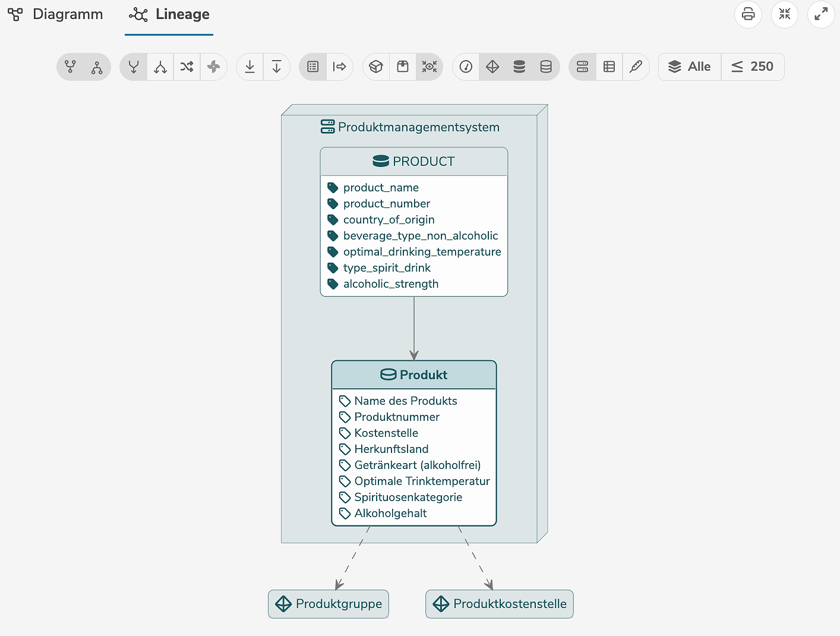
Task: Click the shuffle crossed-arrows toolbar icon
Action: [x=187, y=67]
